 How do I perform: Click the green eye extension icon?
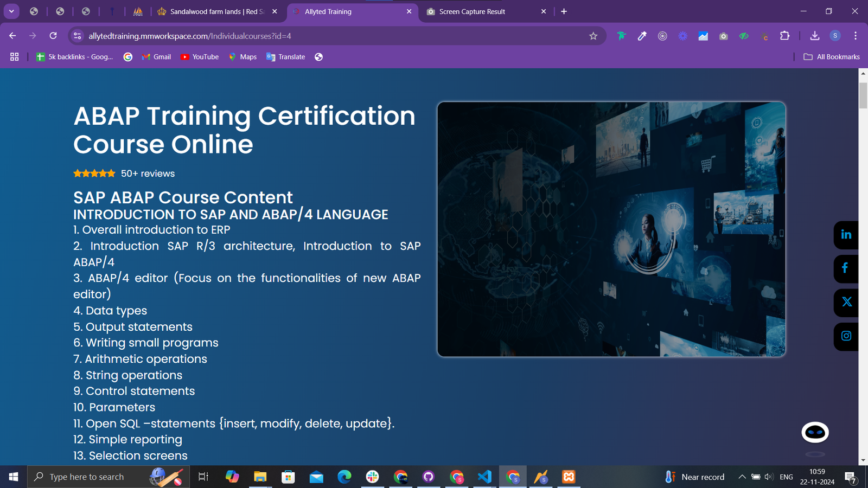(744, 36)
